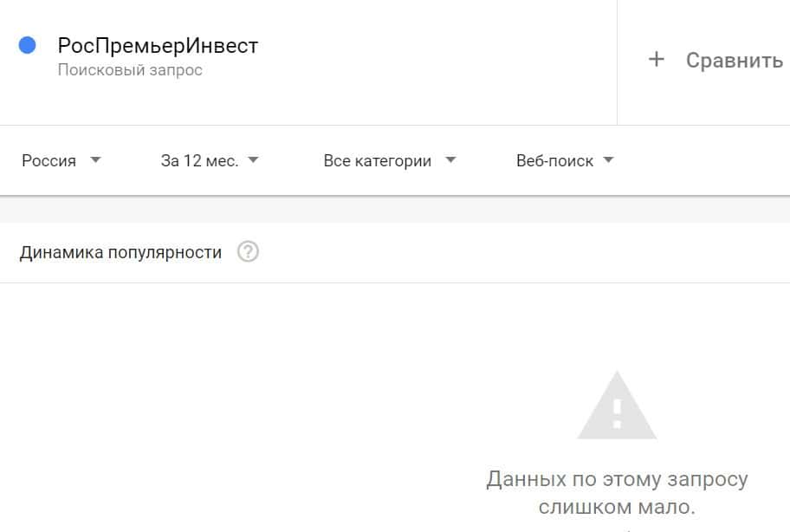The height and width of the screenshot is (532, 790).
Task: Click the arrow next to За 12 мес.
Action: pyautogui.click(x=253, y=160)
